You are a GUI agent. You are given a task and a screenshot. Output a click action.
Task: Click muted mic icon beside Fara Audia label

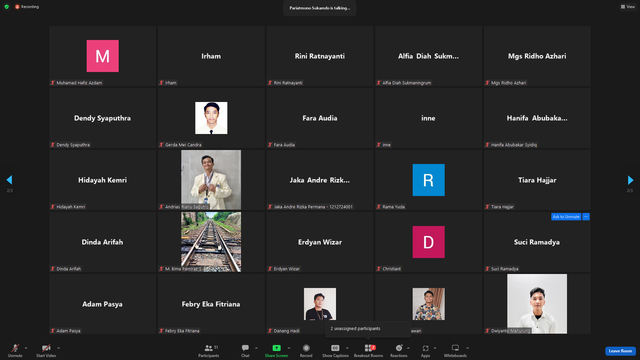click(x=270, y=144)
